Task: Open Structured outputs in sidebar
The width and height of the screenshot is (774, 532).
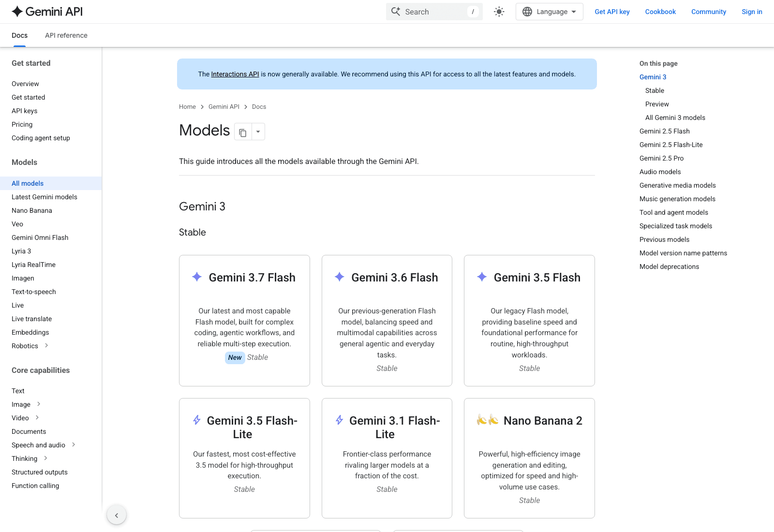Action: pyautogui.click(x=40, y=472)
